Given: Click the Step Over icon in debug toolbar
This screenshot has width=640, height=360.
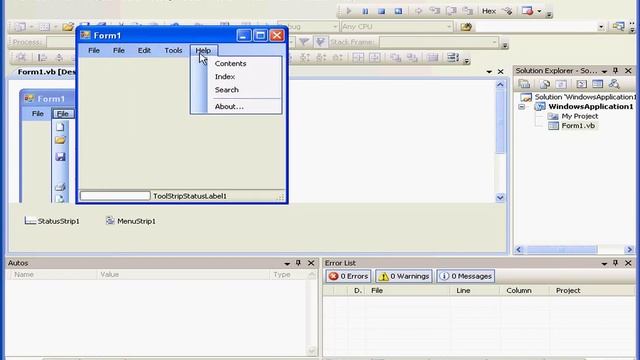Looking at the screenshot, I should [451, 11].
